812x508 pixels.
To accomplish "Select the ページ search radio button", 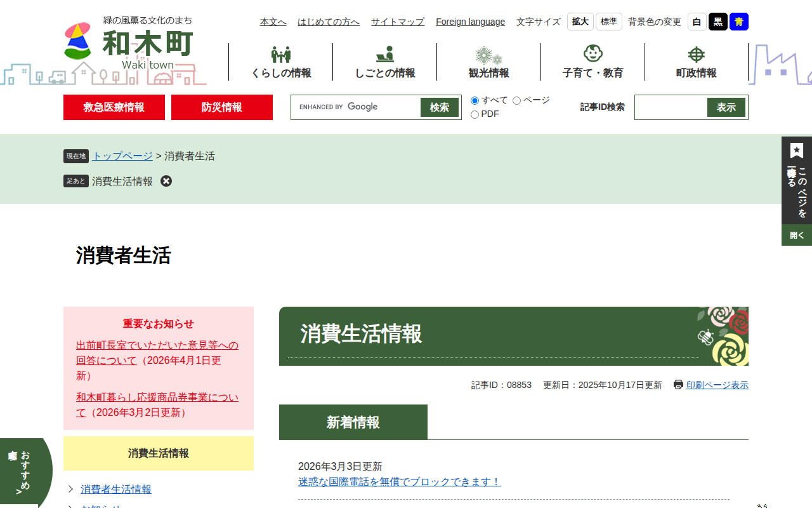I will [516, 101].
